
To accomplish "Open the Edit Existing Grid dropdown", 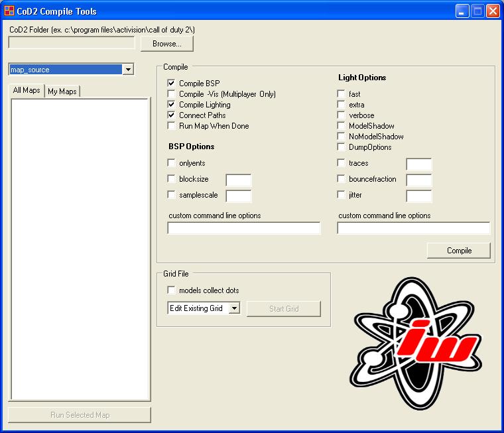I will [x=235, y=308].
